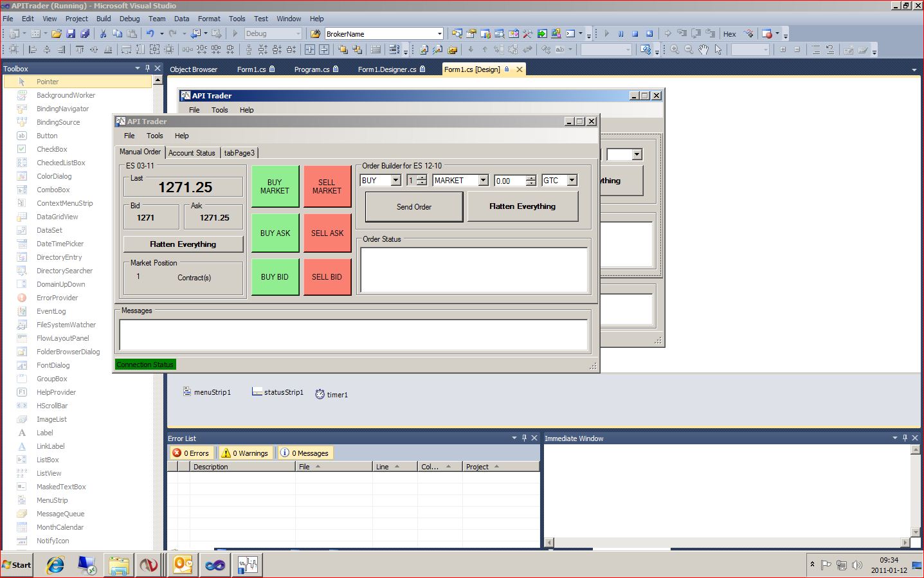This screenshot has height=578, width=924.
Task: Click the Start button on the taskbar
Action: click(17, 565)
